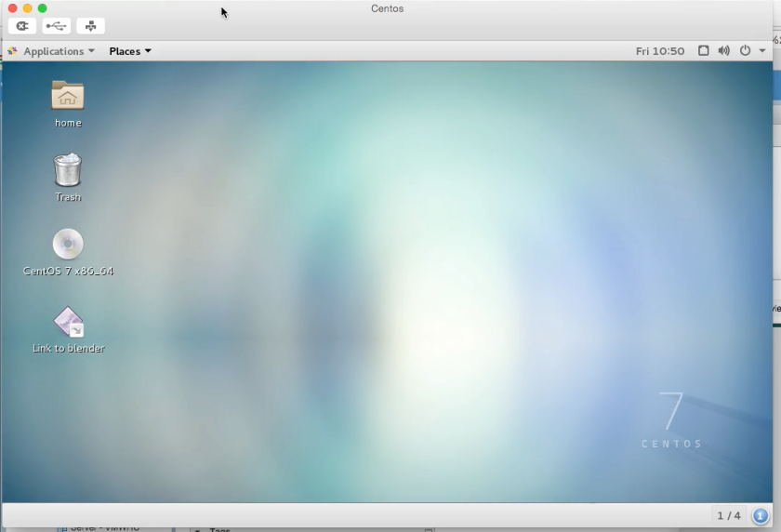Click the USB devices toolbar button
Viewport: 781px width, 532px height.
point(57,26)
